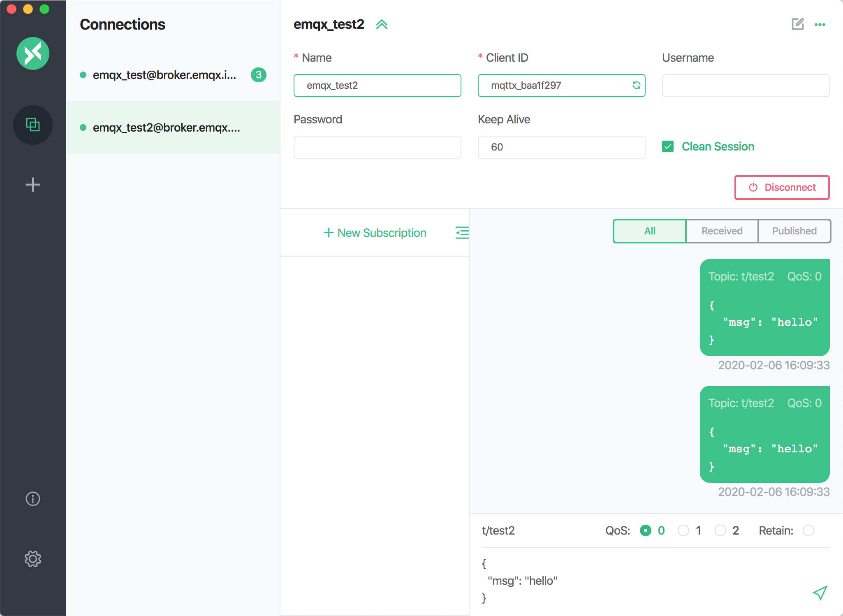Viewport: 843px width, 616px height.
Task: Switch to the Published messages tab
Action: pos(794,231)
